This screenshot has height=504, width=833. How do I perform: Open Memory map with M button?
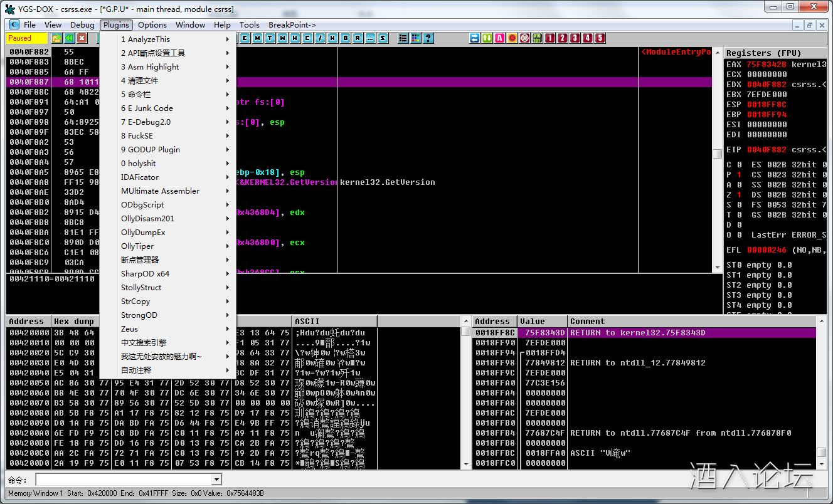257,38
